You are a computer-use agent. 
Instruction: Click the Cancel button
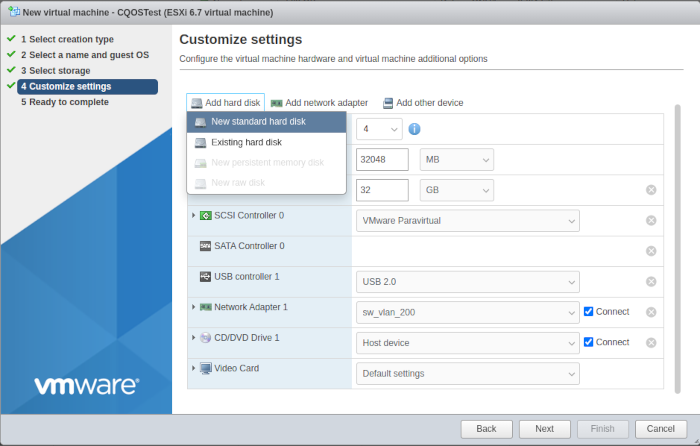click(x=661, y=429)
